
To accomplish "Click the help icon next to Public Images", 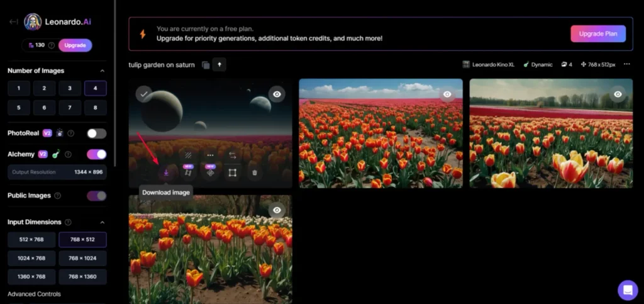I will [57, 196].
